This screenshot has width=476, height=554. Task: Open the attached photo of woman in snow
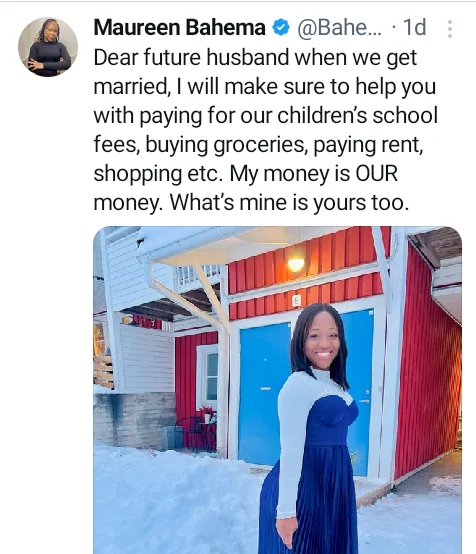coord(277,390)
